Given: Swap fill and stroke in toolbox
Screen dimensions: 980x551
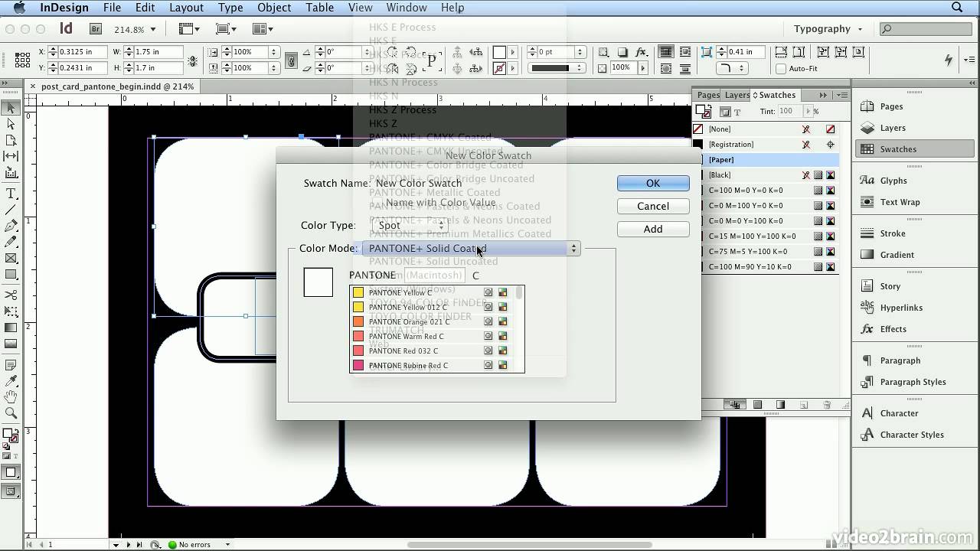Looking at the screenshot, I should (x=16, y=429).
